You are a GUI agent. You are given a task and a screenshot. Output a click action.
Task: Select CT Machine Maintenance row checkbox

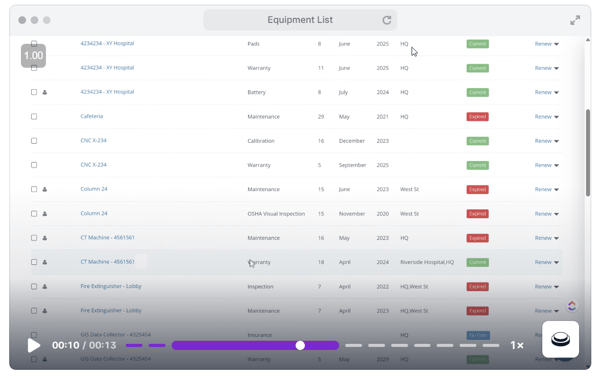click(34, 238)
